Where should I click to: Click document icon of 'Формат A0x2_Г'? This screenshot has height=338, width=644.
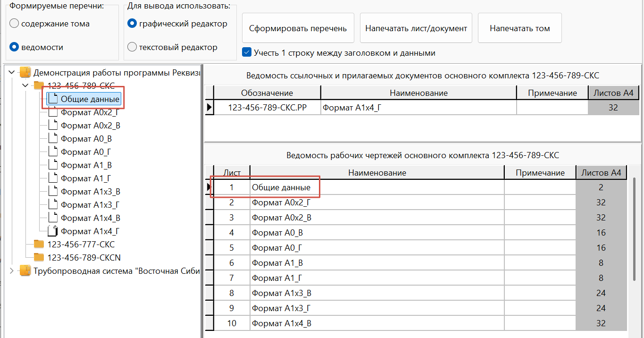click(x=53, y=112)
